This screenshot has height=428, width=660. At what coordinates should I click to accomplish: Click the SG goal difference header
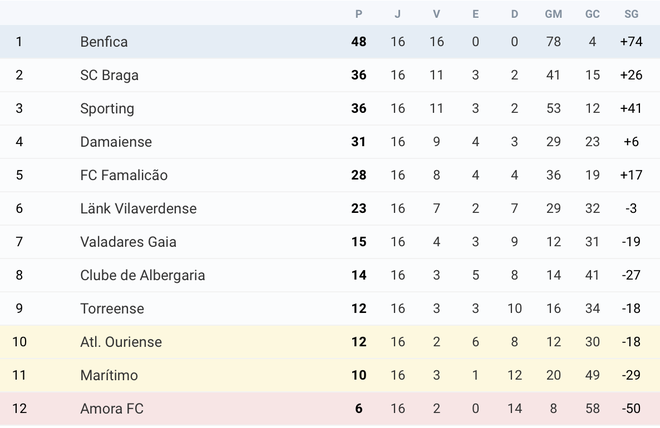[631, 14]
